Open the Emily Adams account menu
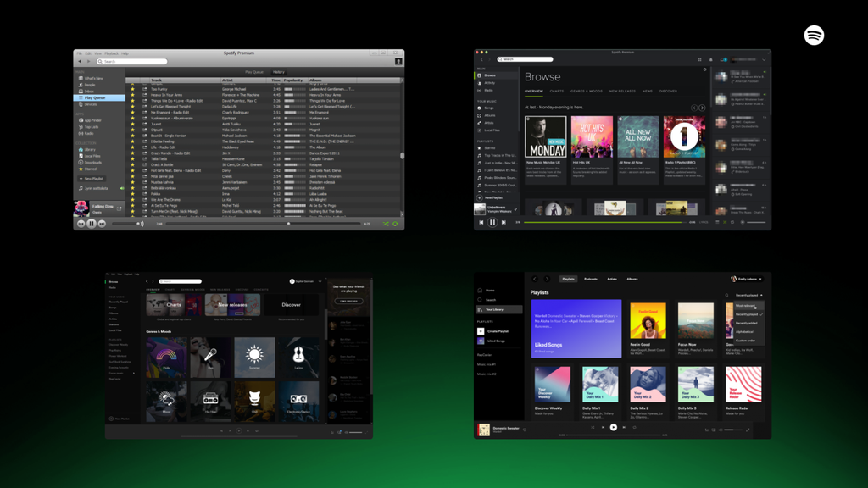Viewport: 868px width, 488px height. tap(746, 279)
